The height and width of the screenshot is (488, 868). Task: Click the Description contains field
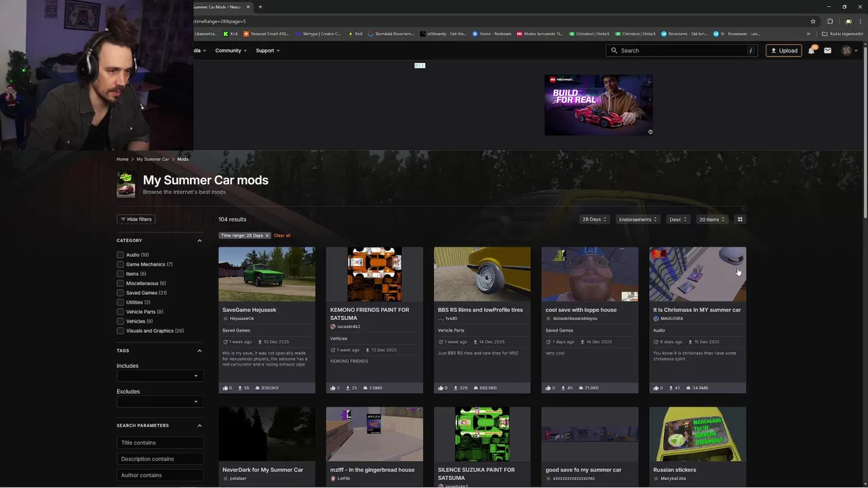(160, 459)
